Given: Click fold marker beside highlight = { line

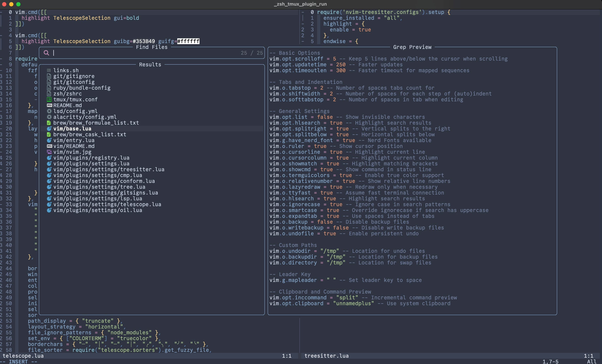Looking at the screenshot, I should coord(303,24).
